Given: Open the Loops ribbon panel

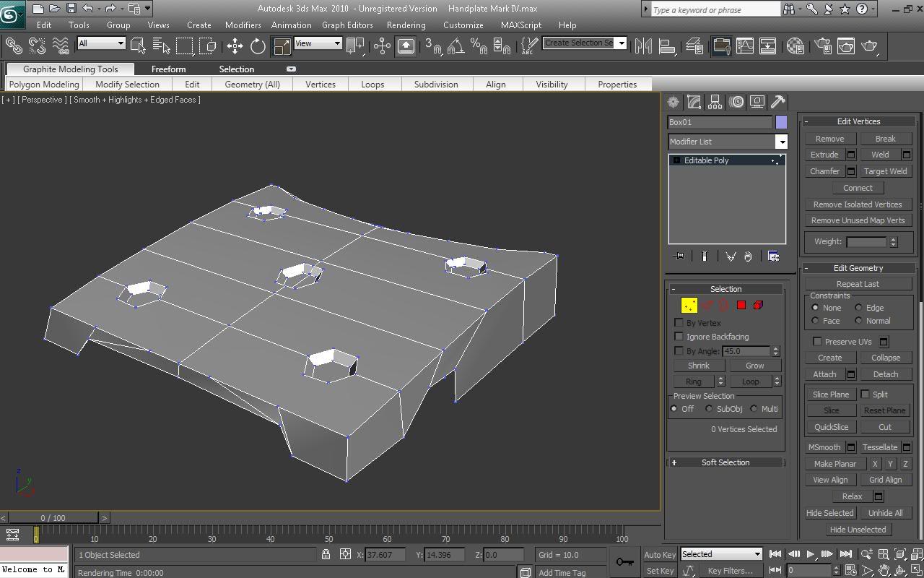Looking at the screenshot, I should [x=372, y=85].
